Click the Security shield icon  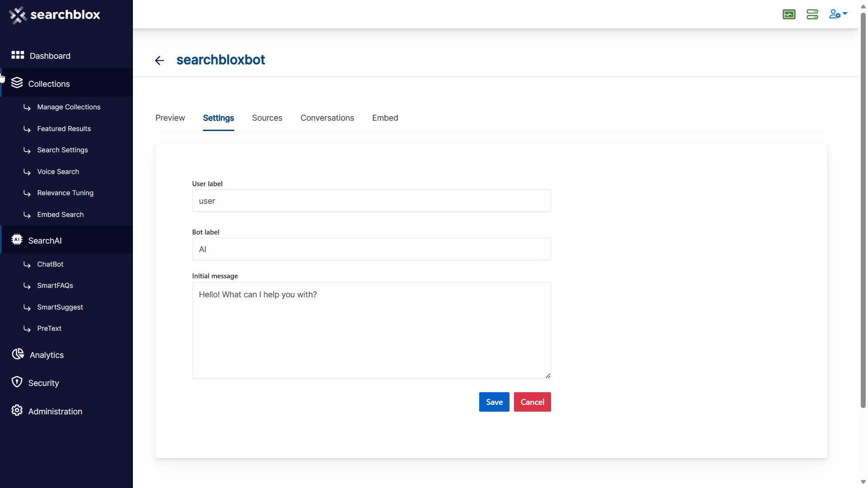tap(17, 382)
